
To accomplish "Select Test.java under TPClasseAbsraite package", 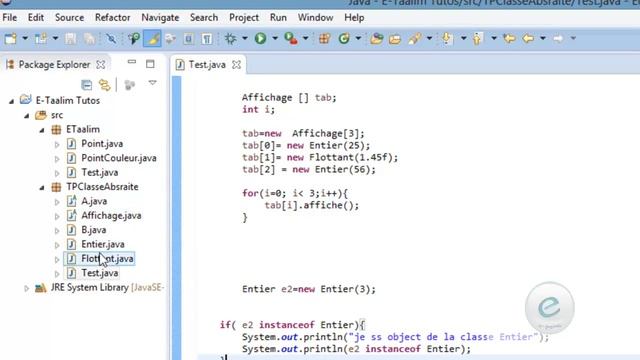I will (x=100, y=273).
